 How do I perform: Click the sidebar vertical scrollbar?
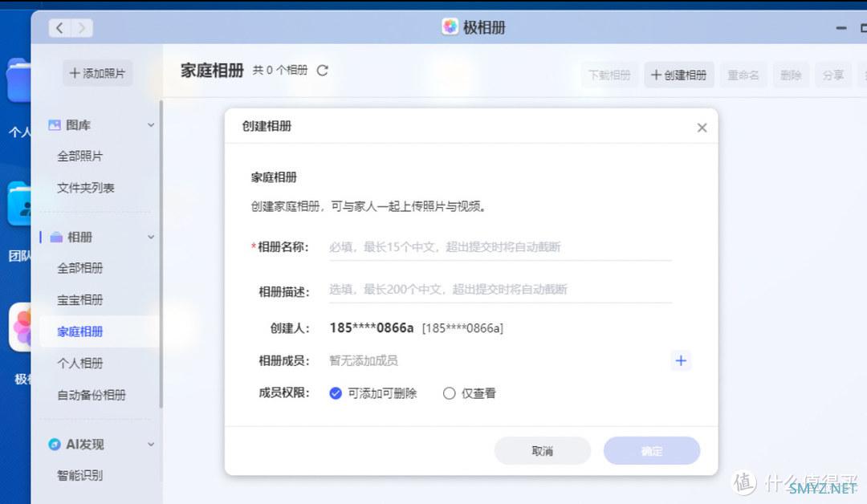point(161,254)
